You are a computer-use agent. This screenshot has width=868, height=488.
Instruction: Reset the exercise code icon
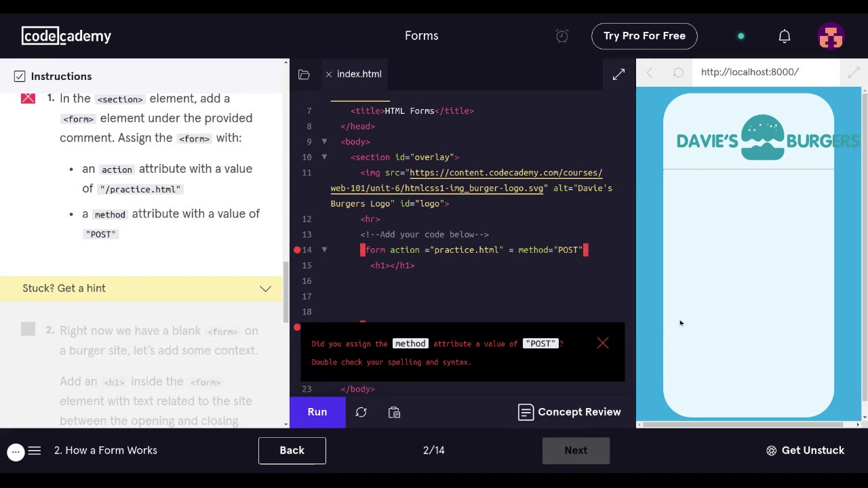coord(361,412)
